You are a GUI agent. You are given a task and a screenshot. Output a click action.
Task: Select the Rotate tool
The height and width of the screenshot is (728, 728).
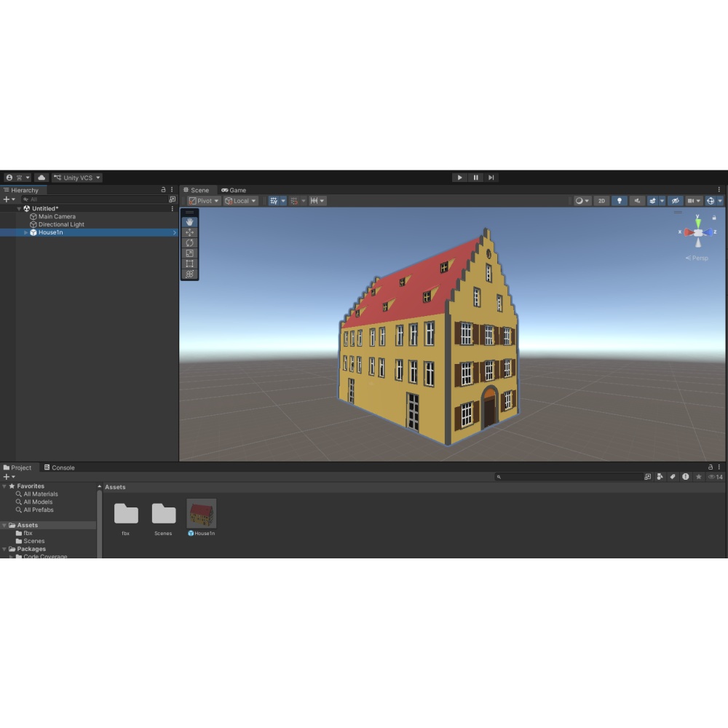189,243
